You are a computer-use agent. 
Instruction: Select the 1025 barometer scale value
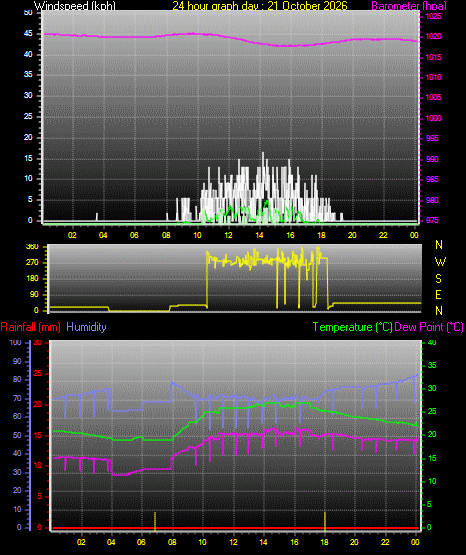pyautogui.click(x=433, y=16)
